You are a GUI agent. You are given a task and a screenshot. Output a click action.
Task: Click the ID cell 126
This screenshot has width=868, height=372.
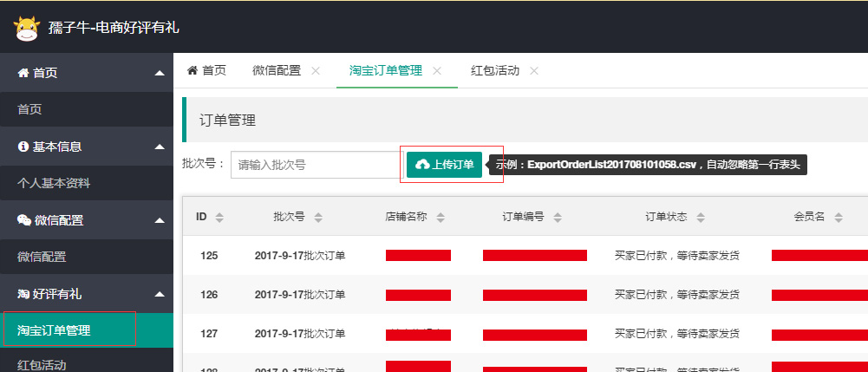coord(209,295)
